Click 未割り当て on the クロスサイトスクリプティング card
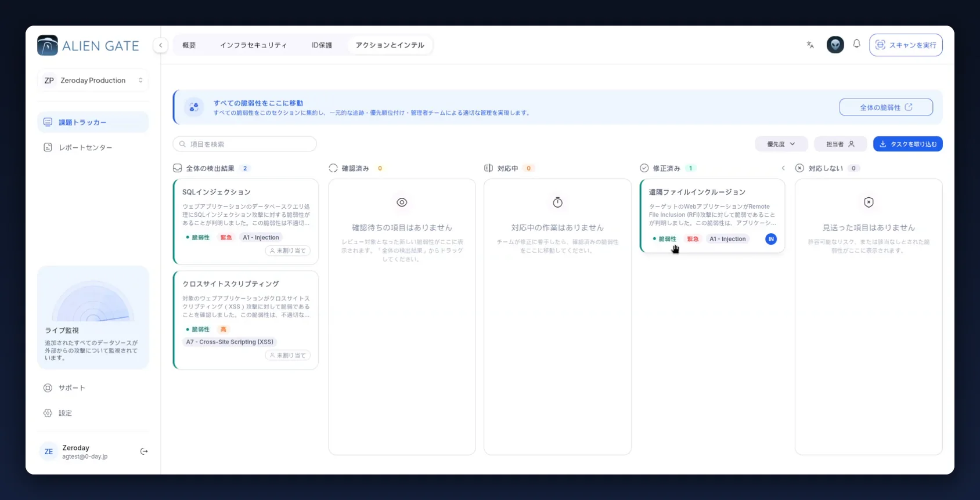This screenshot has width=980, height=500. pos(288,355)
